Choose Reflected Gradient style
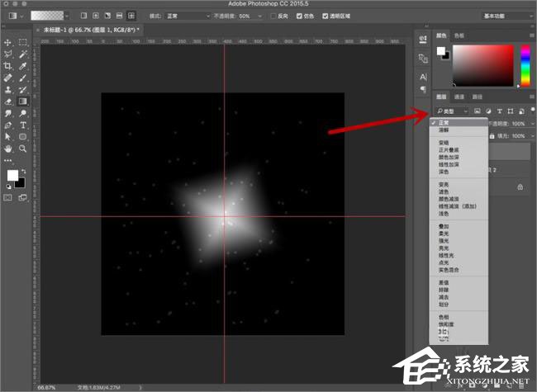Image resolution: width=537 pixels, height=392 pixels. (119, 16)
